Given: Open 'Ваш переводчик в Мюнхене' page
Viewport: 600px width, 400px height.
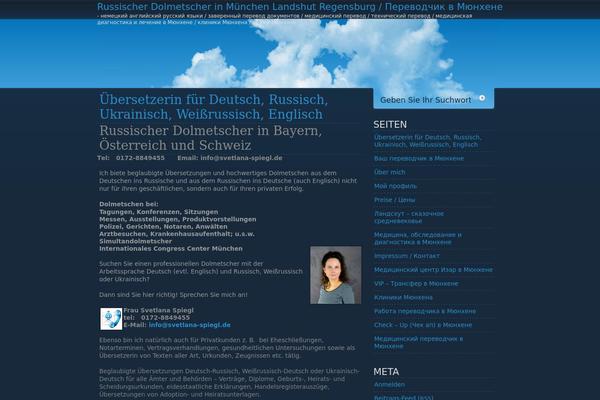Looking at the screenshot, I should [x=419, y=158].
